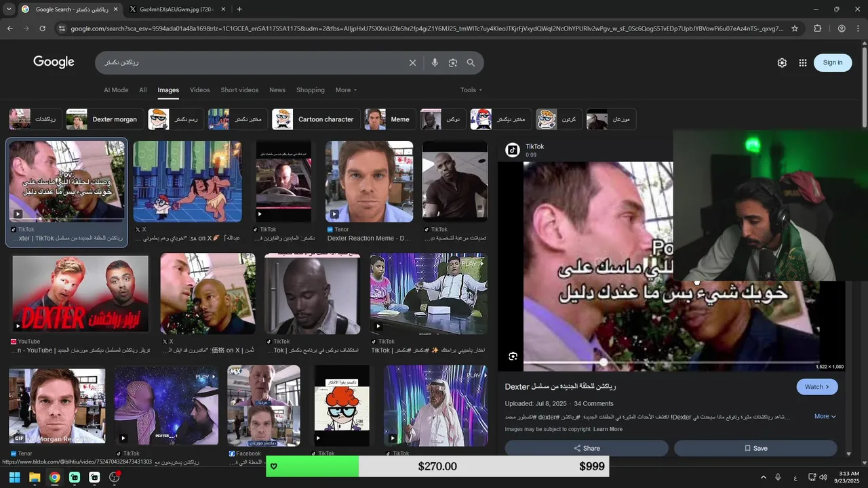Viewport: 868px width, 488px height.
Task: Go back with browser back arrow
Action: pos(9,28)
